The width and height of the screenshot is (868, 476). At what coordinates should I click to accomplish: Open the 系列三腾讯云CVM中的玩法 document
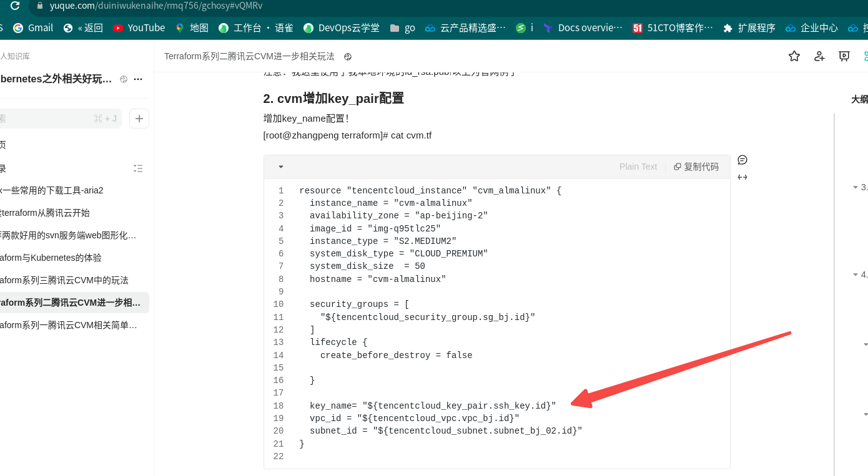pos(64,280)
